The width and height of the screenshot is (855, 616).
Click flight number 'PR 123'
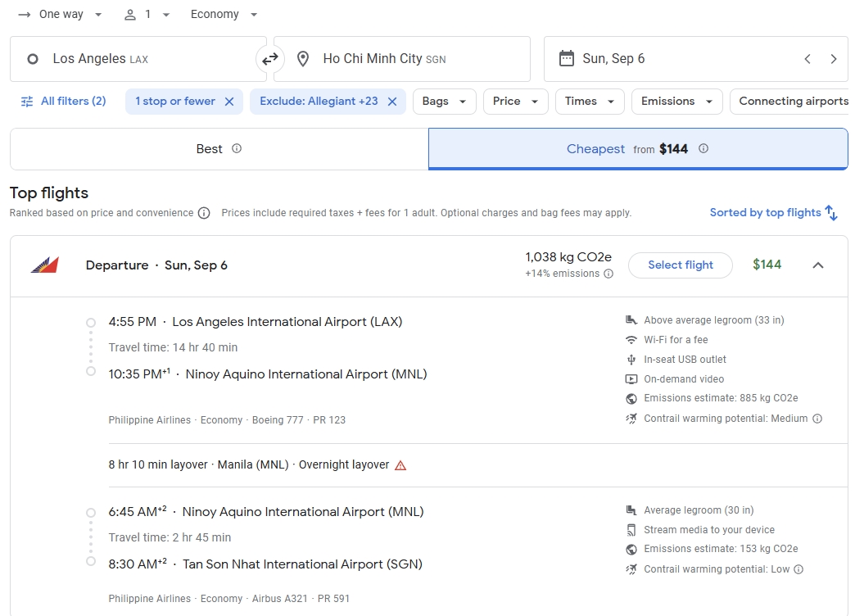(329, 420)
